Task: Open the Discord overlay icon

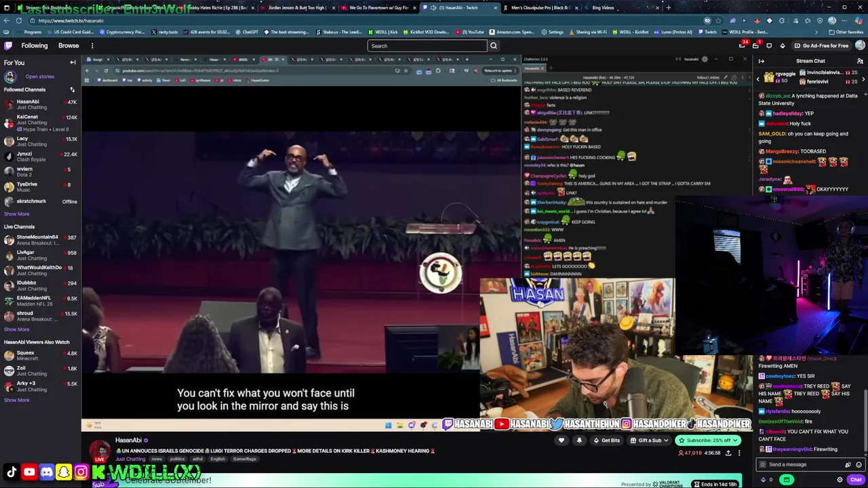Action: [x=47, y=472]
